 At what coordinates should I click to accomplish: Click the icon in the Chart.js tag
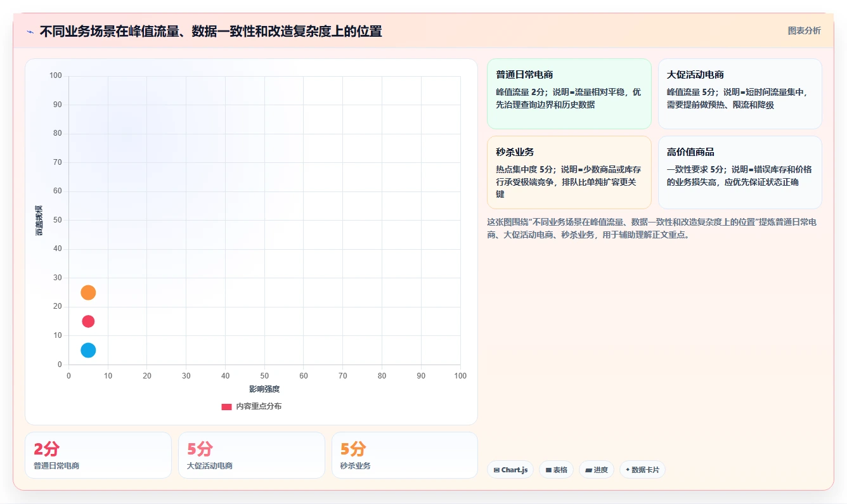tap(496, 470)
